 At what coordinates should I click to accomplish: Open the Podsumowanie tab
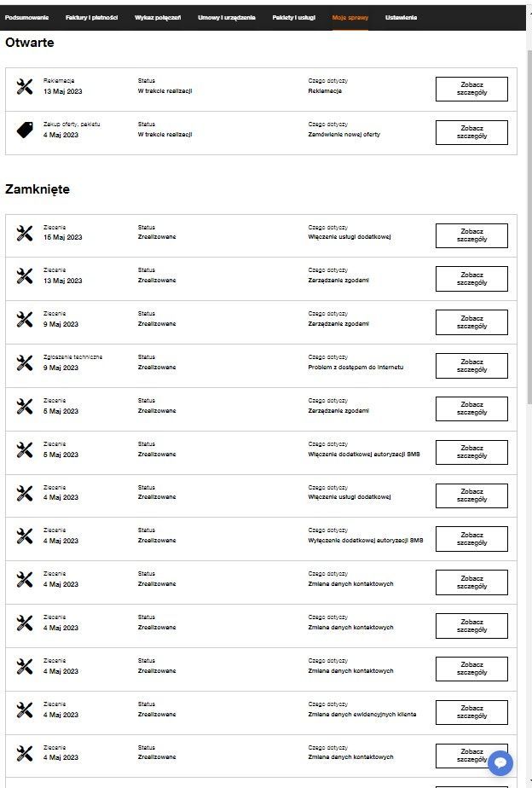coord(27,18)
